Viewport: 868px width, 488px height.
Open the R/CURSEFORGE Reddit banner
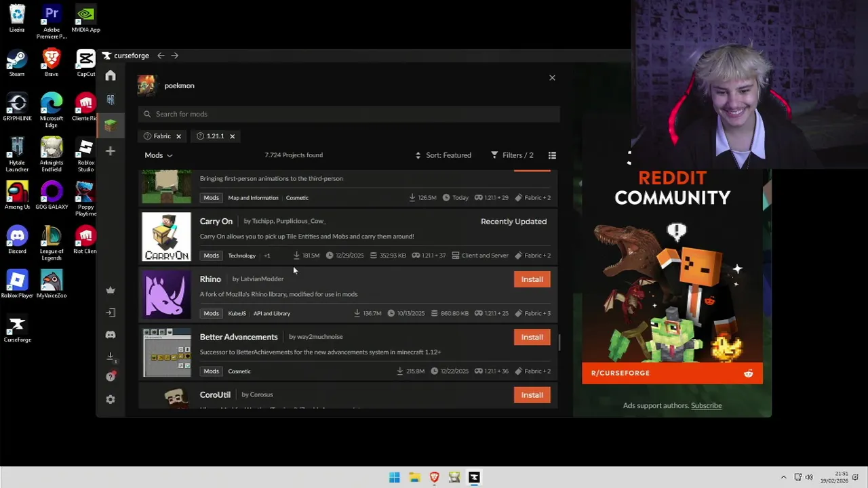pyautogui.click(x=672, y=373)
